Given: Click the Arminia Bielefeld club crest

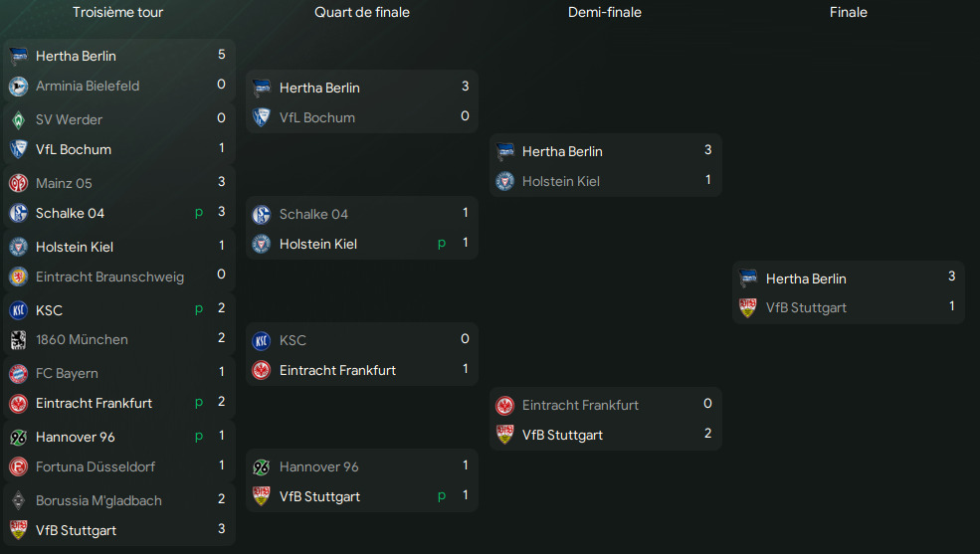Looking at the screenshot, I should tap(18, 87).
